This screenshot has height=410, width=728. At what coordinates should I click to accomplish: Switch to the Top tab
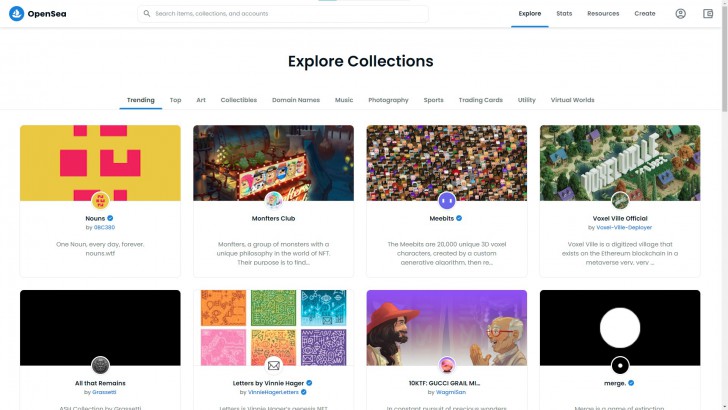tap(176, 100)
